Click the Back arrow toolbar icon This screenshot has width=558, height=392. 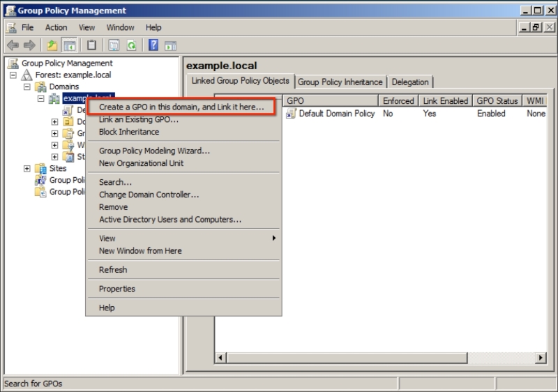tap(13, 45)
